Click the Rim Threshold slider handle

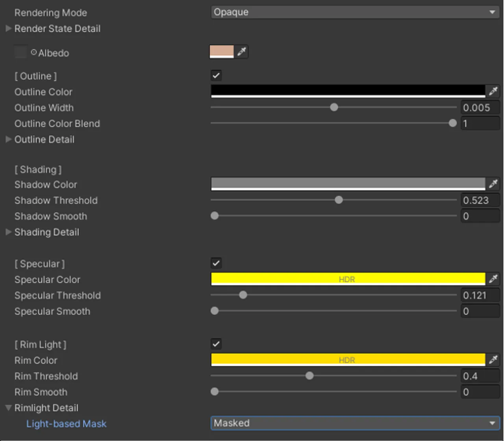(x=309, y=376)
